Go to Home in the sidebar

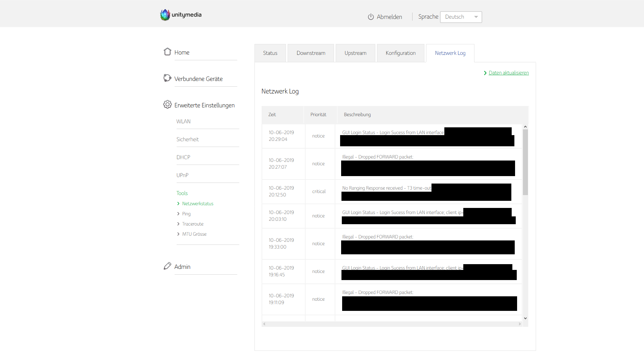[x=182, y=52]
